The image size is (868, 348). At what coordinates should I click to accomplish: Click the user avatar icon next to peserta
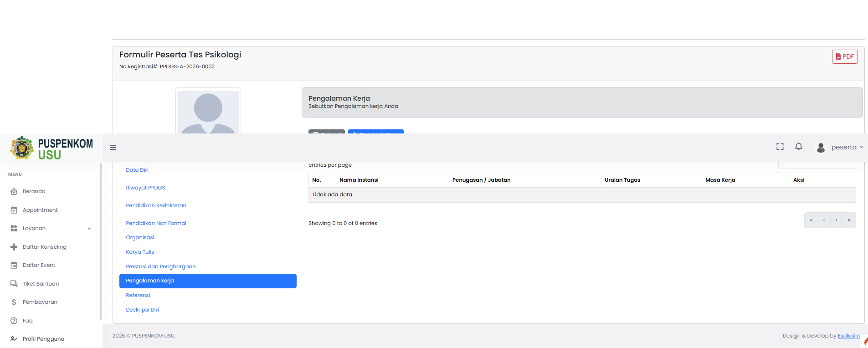[821, 148]
